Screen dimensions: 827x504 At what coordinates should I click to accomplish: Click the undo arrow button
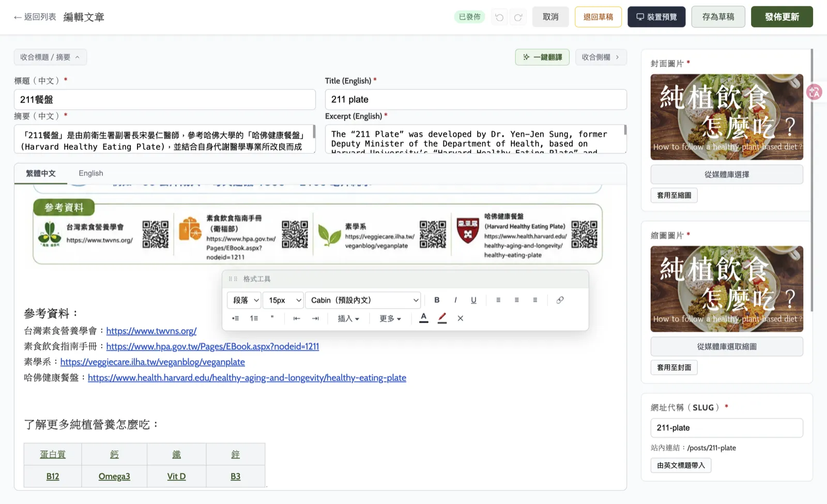(x=499, y=17)
